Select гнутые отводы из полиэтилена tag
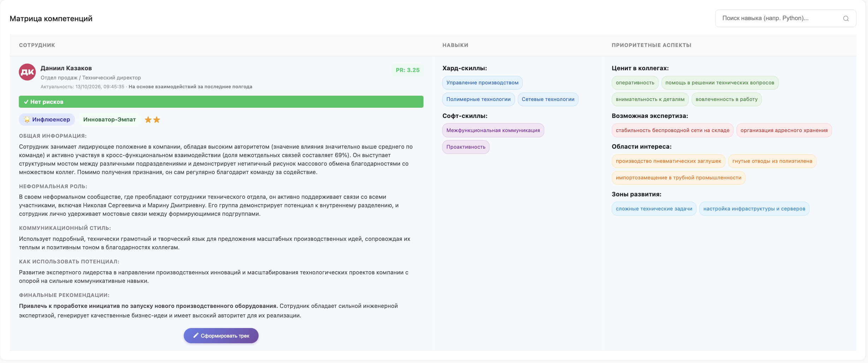 pos(772,161)
